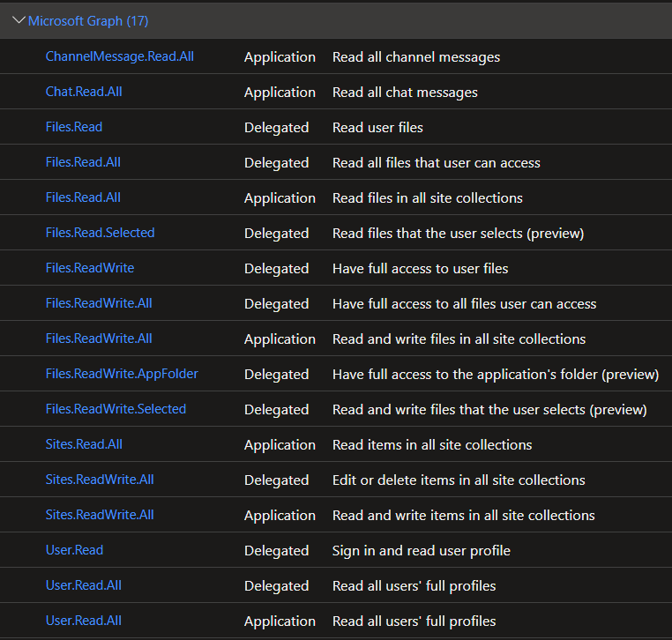Open the Microsoft Graph (17) API link
672x640 pixels.
point(88,20)
